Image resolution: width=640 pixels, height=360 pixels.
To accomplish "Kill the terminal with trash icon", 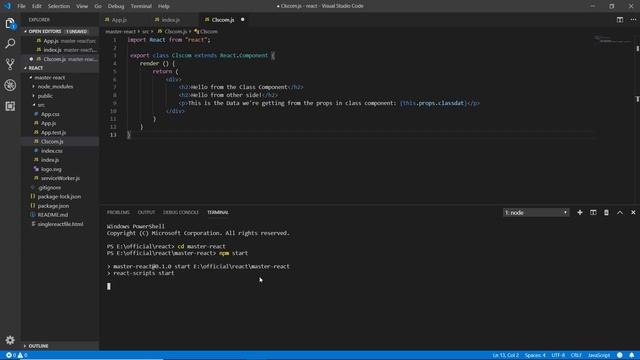I will coord(606,212).
